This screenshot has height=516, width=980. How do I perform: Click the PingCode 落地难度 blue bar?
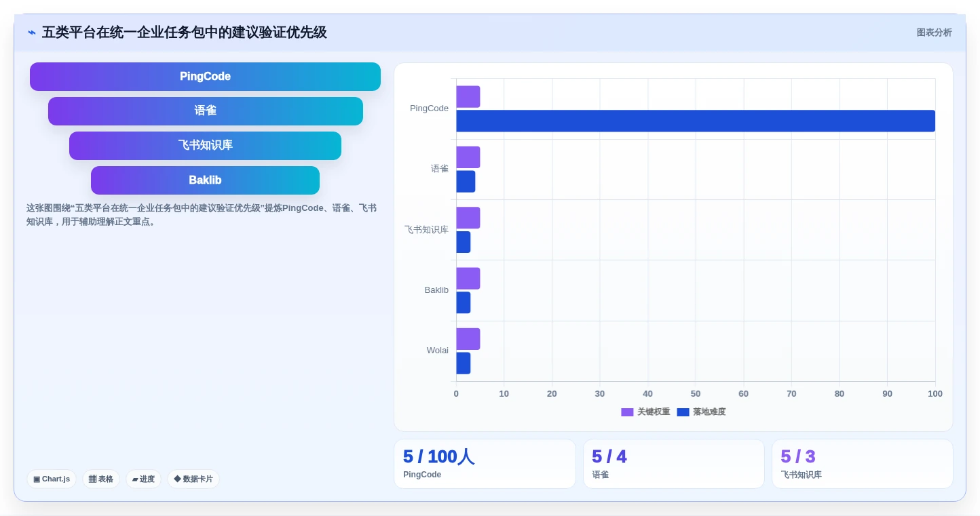coord(696,121)
